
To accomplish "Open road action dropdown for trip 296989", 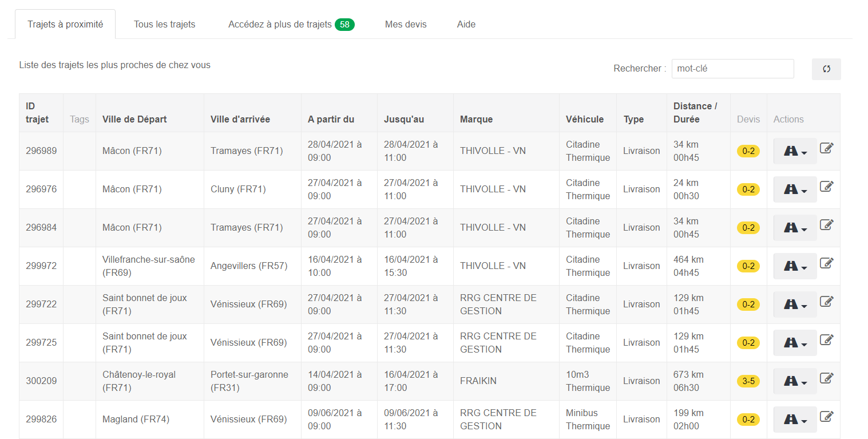I will pos(795,151).
